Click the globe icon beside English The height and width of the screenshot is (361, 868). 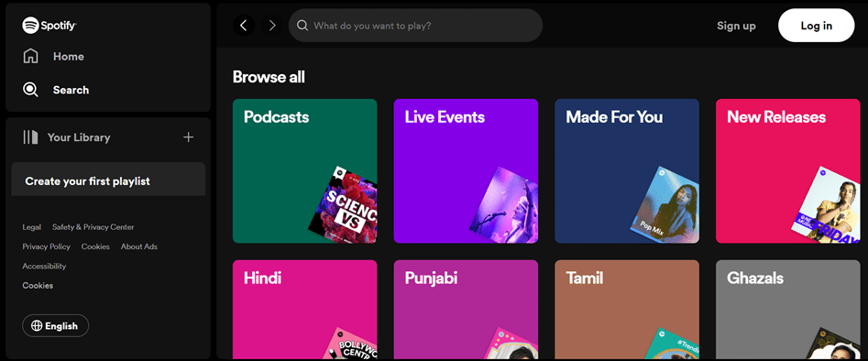coord(37,326)
